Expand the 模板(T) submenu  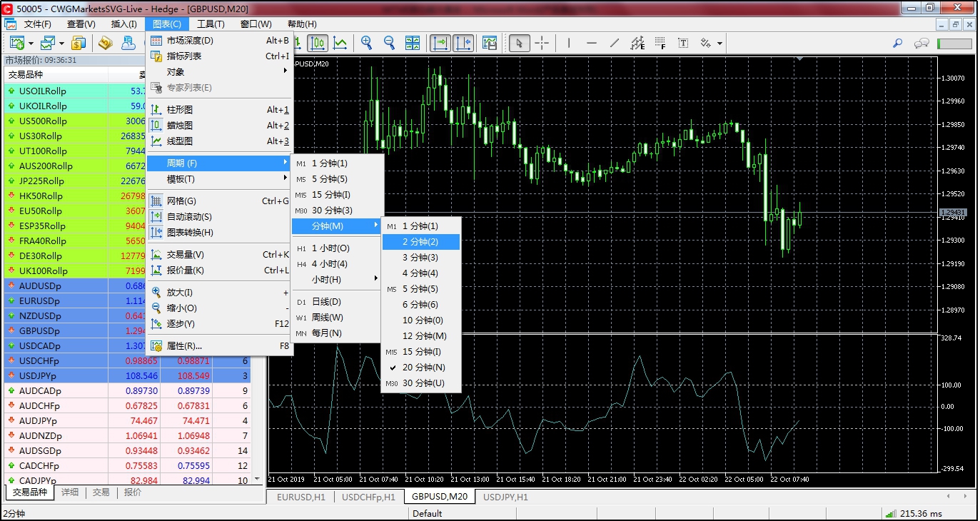point(219,179)
